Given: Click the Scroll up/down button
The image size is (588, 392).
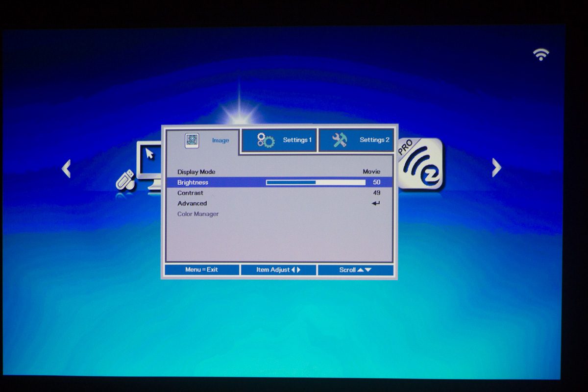Looking at the screenshot, I should (x=355, y=270).
